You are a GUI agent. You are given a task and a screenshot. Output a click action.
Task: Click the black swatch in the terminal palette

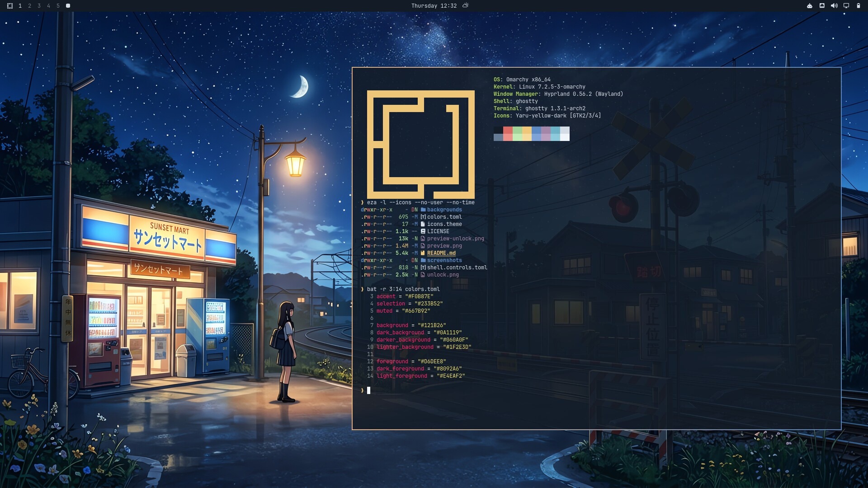click(498, 130)
